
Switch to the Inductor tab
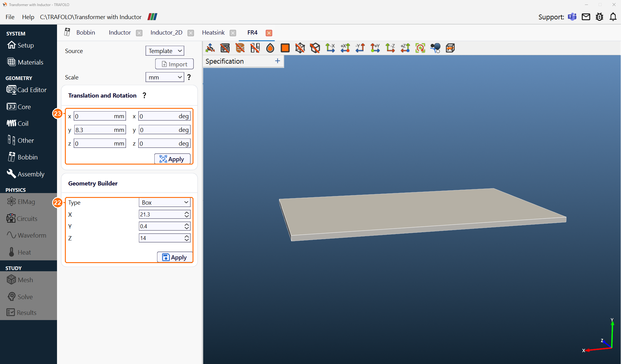[120, 32]
